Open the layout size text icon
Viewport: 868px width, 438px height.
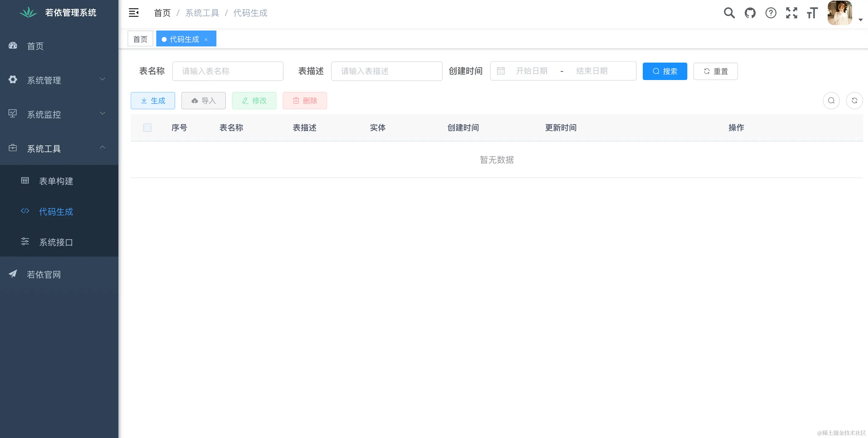click(812, 13)
